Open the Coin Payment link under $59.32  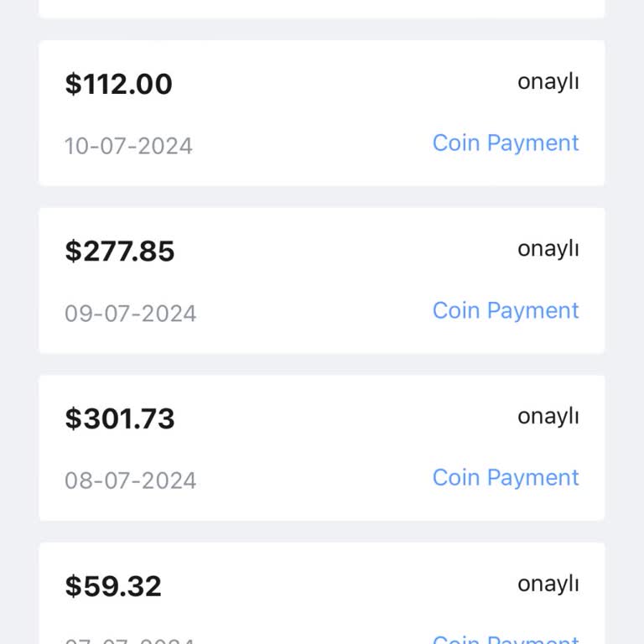point(506,640)
